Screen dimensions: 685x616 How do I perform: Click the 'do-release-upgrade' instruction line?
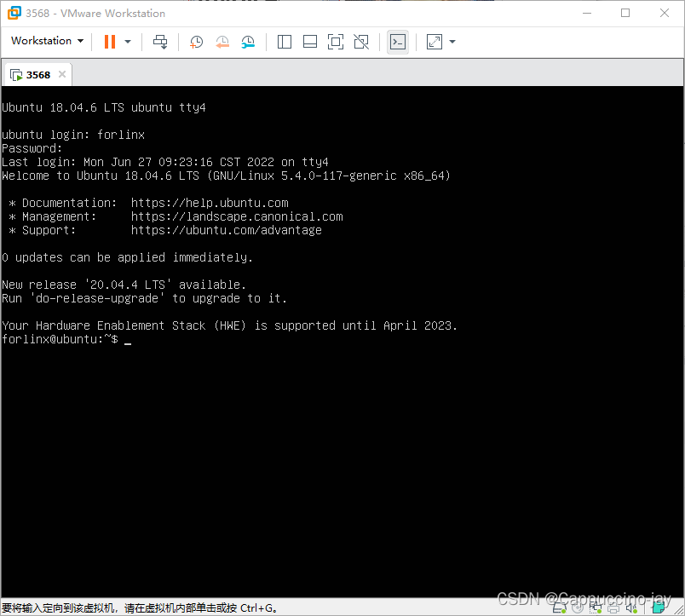pos(144,298)
